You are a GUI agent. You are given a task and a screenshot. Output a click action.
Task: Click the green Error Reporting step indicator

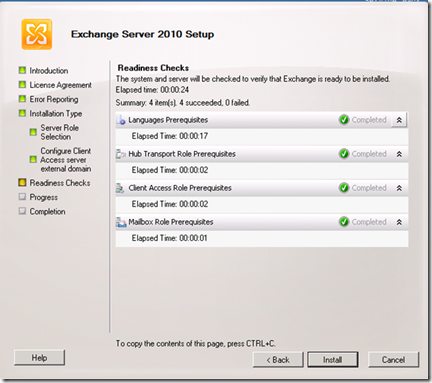point(22,99)
